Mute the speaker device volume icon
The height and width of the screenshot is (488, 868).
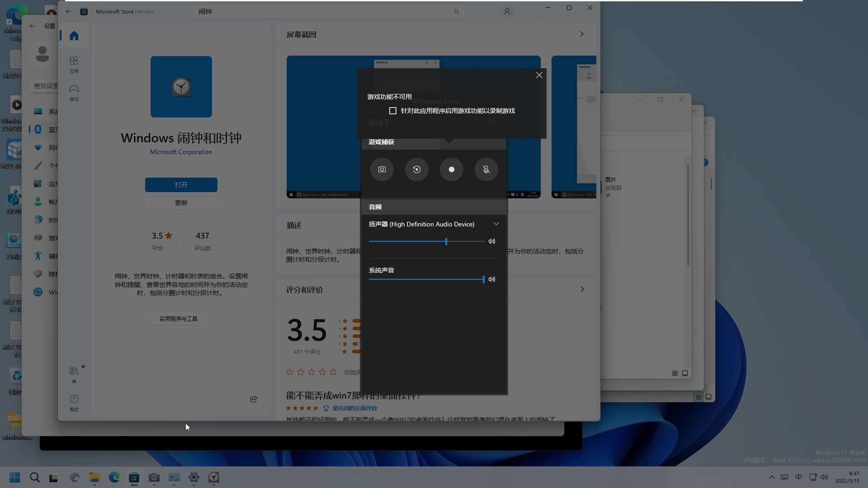pos(492,241)
